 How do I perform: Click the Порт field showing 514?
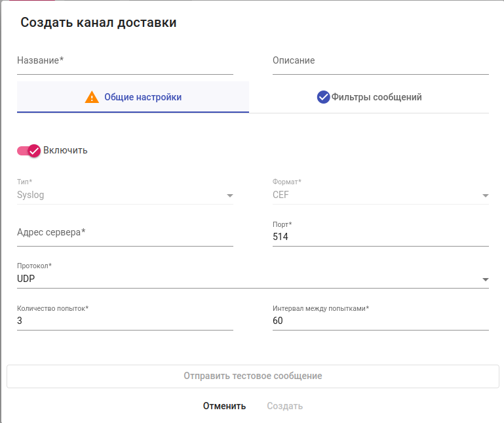(x=380, y=237)
